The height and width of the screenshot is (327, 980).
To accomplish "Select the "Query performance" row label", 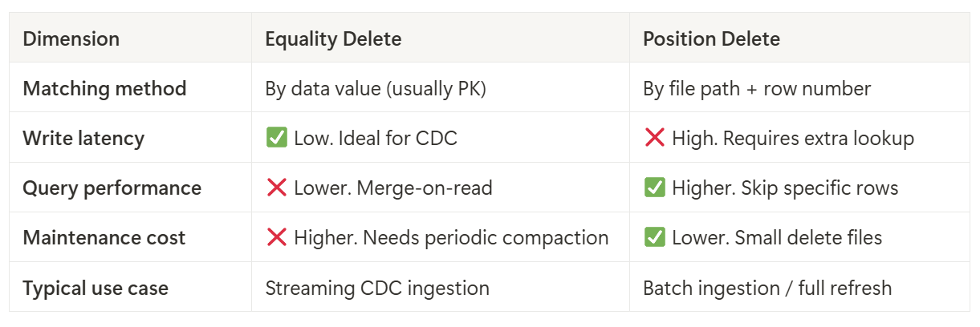I will point(112,188).
